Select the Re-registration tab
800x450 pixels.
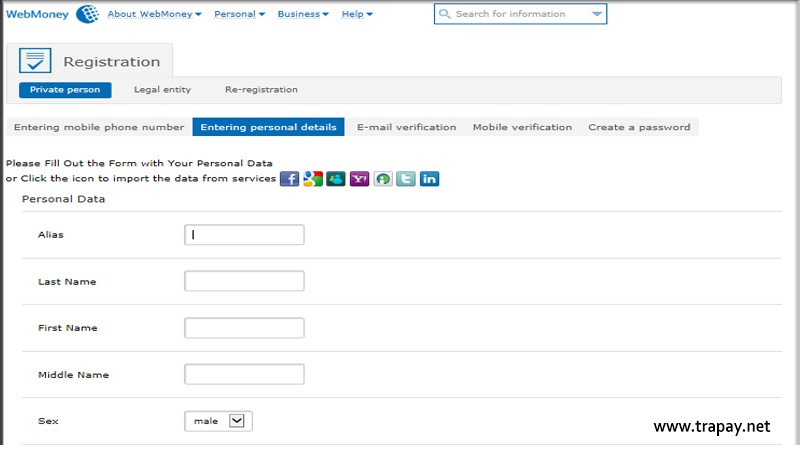coord(261,90)
